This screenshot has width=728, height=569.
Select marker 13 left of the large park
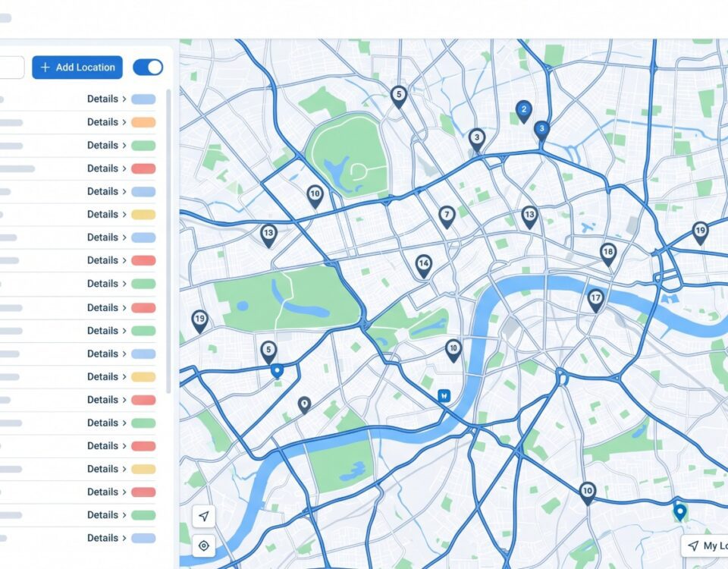pyautogui.click(x=268, y=235)
